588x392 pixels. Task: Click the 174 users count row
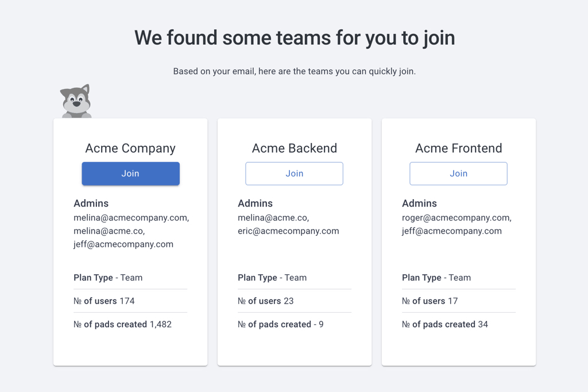104,301
